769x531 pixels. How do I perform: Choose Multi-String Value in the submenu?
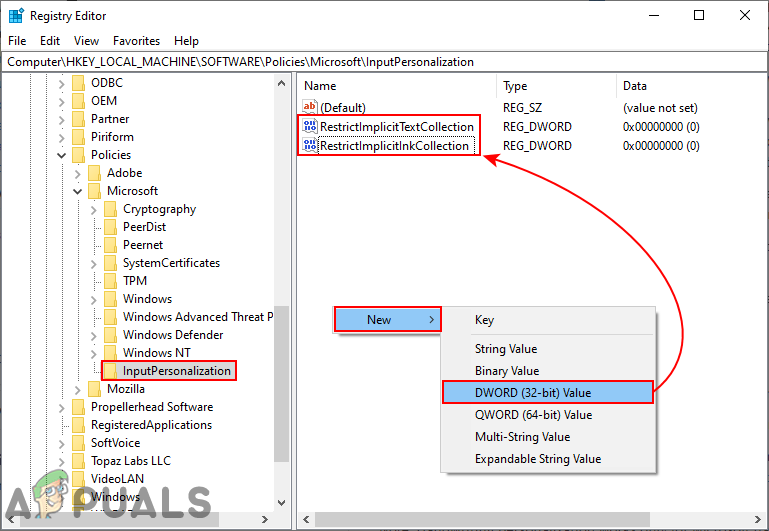548,437
